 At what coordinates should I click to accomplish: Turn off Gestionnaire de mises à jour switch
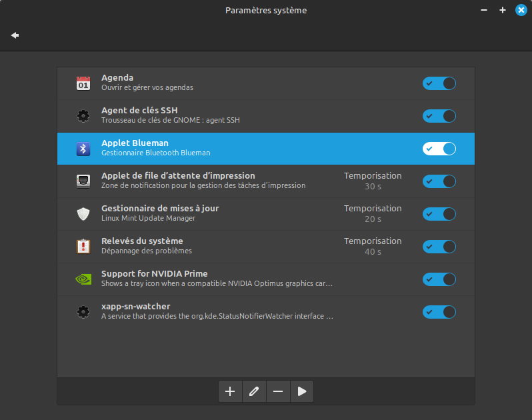click(x=439, y=214)
